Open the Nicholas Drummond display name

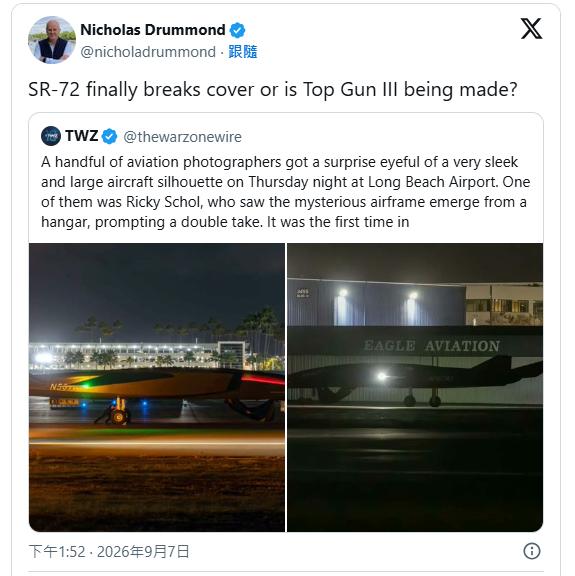click(153, 30)
